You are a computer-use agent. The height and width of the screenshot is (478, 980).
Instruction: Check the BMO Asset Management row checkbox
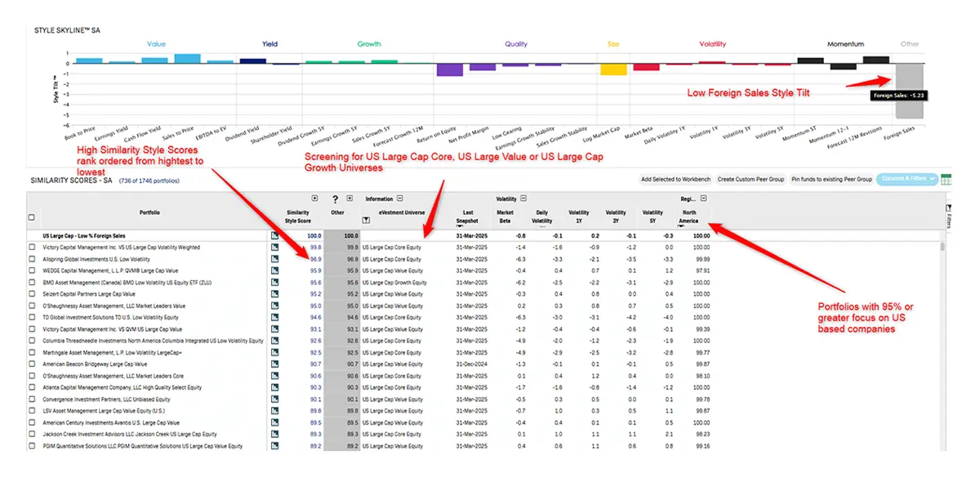(32, 282)
